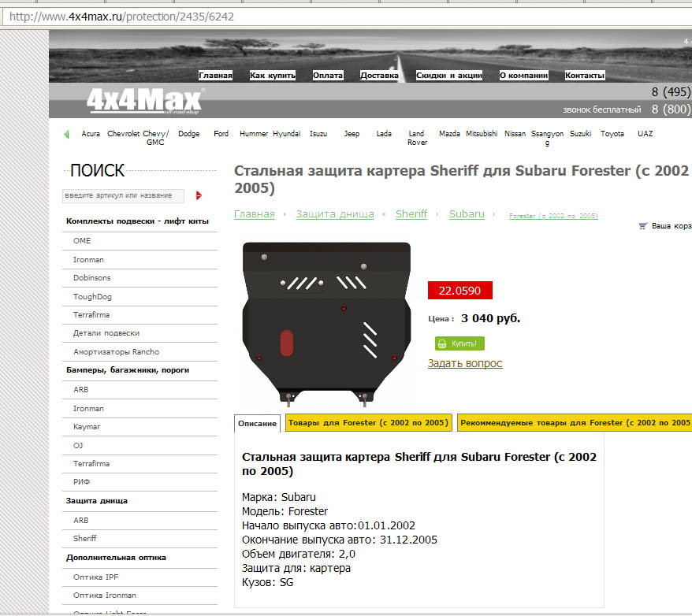Click the search input field
The height and width of the screenshot is (616, 692).
point(123,195)
